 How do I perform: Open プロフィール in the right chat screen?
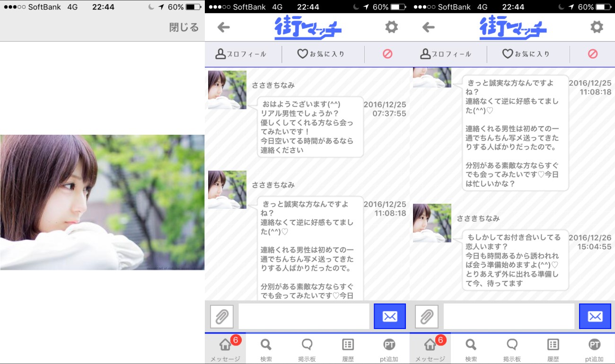click(446, 54)
